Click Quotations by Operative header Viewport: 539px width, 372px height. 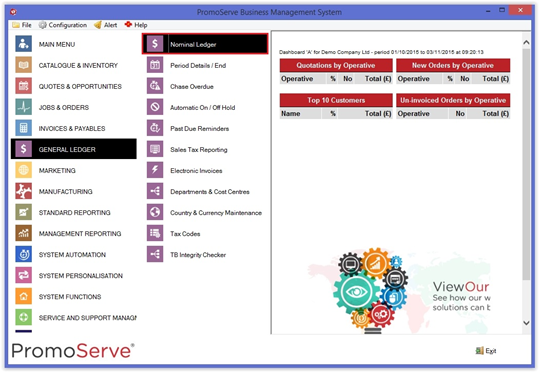click(336, 65)
